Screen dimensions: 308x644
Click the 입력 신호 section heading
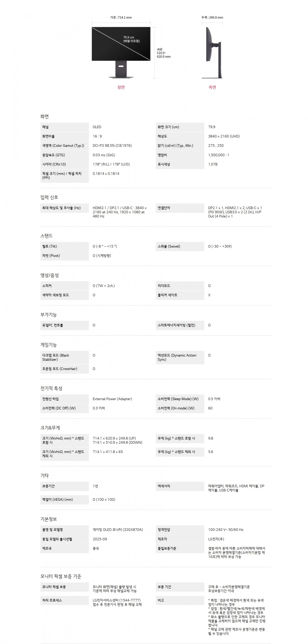coord(49,197)
